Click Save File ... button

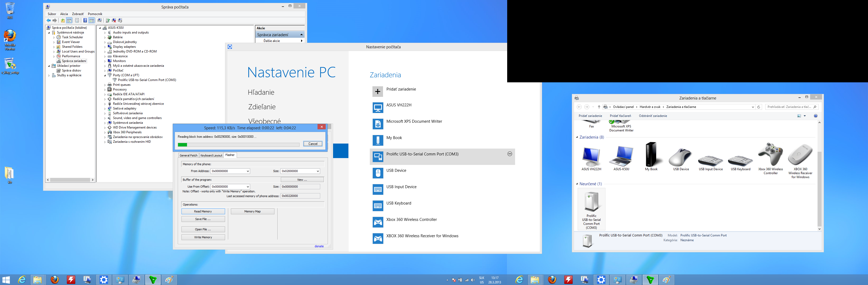[x=203, y=219]
